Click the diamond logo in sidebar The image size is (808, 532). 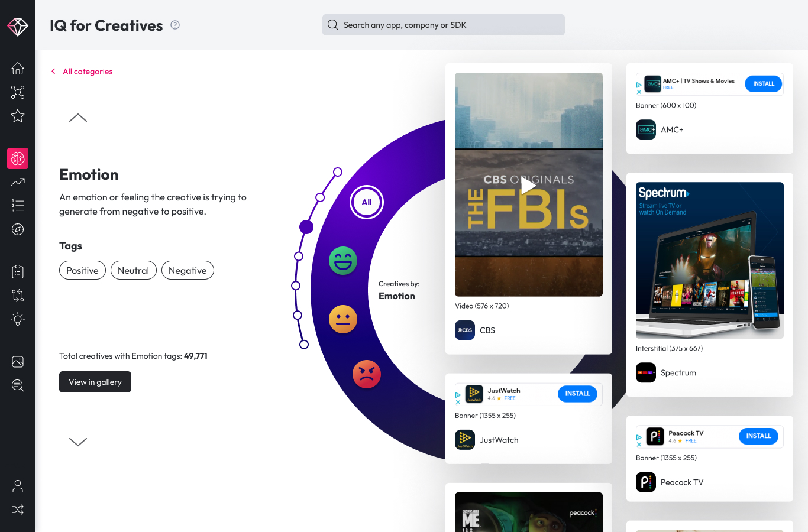coord(18,27)
